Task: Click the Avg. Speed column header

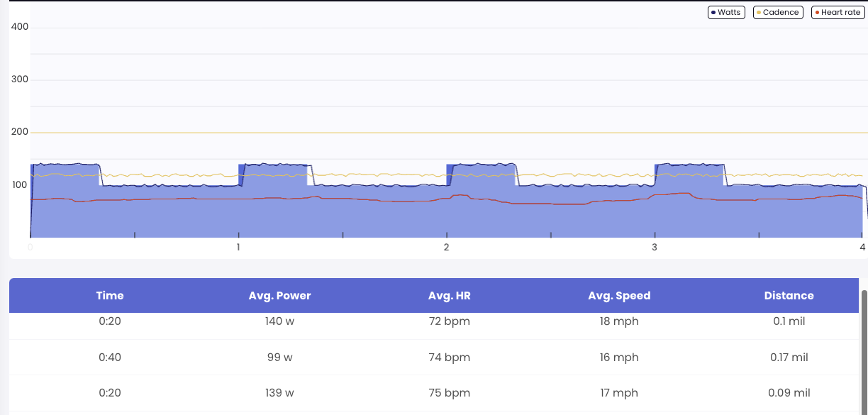Action: (619, 296)
